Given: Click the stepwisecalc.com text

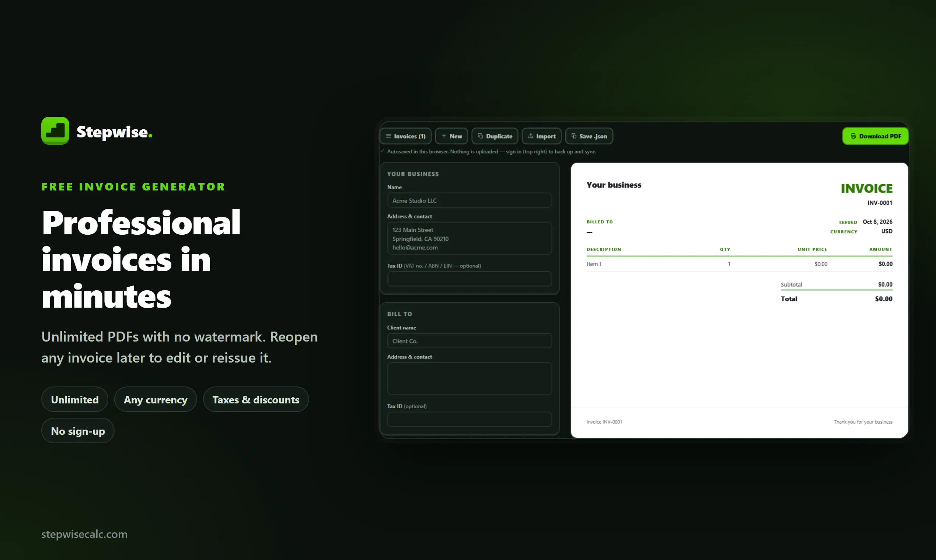Looking at the screenshot, I should (84, 534).
